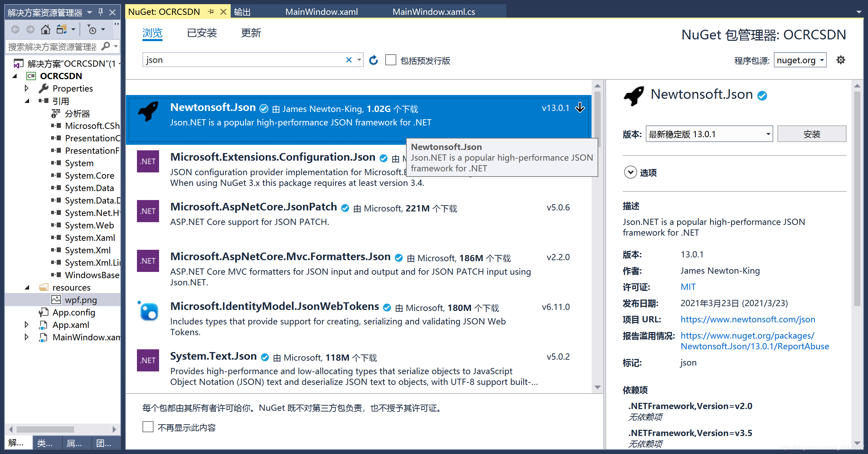Switch to the Updates (更新) tab
868x454 pixels.
(x=251, y=33)
